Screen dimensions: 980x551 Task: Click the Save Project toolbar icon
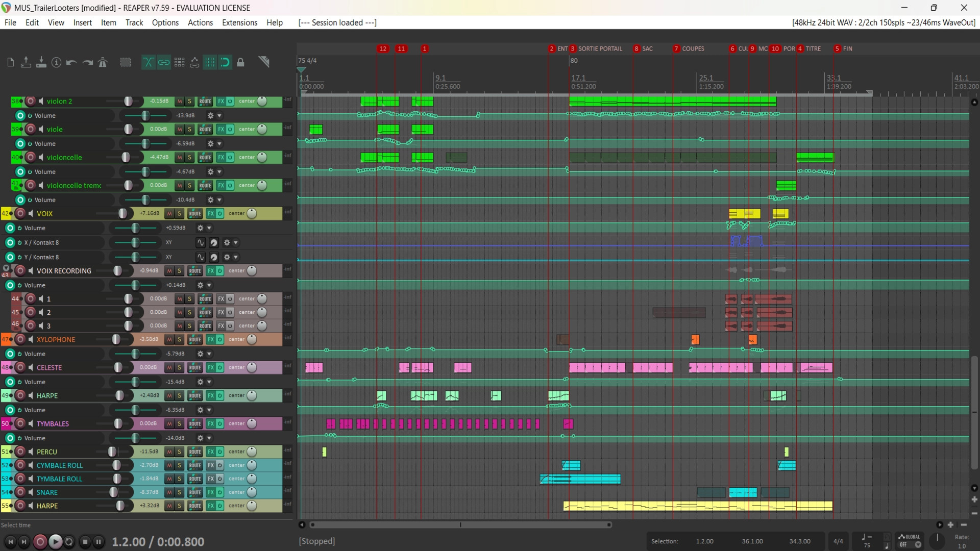[41, 62]
